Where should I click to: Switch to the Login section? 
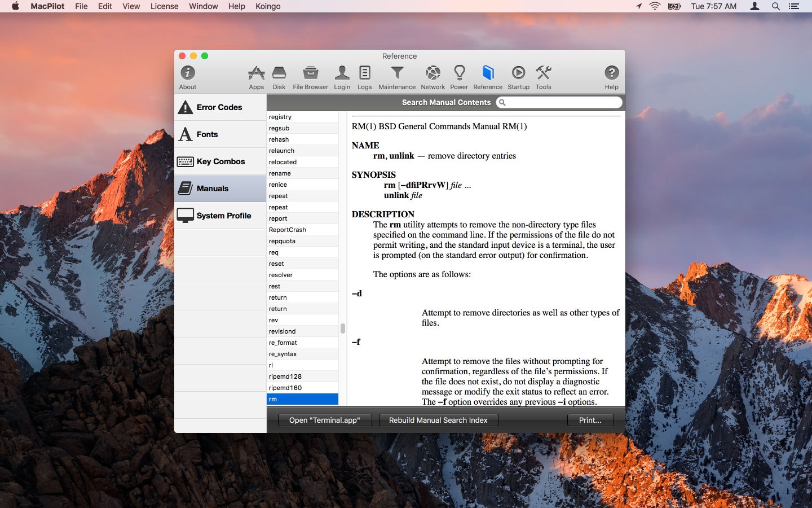pos(342,76)
